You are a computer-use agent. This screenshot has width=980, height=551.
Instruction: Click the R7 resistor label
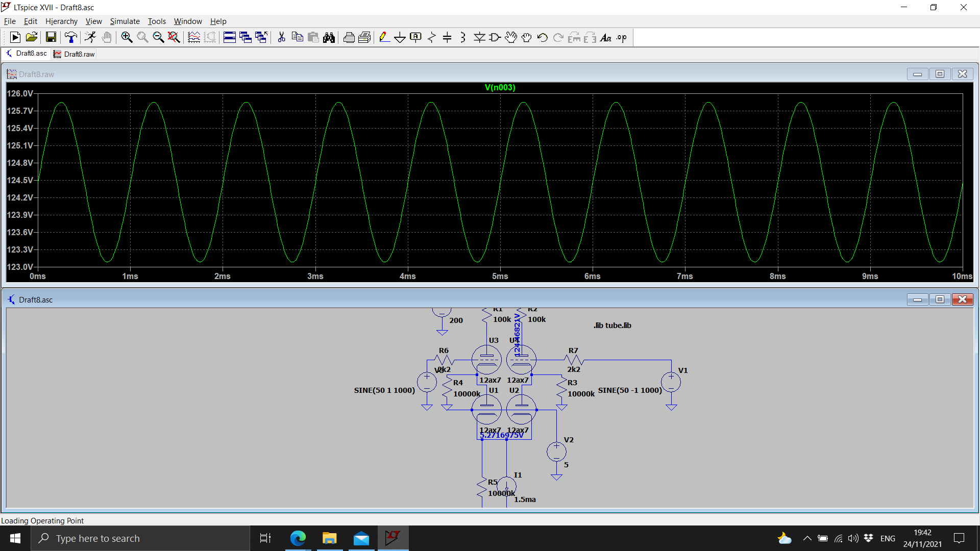(573, 350)
